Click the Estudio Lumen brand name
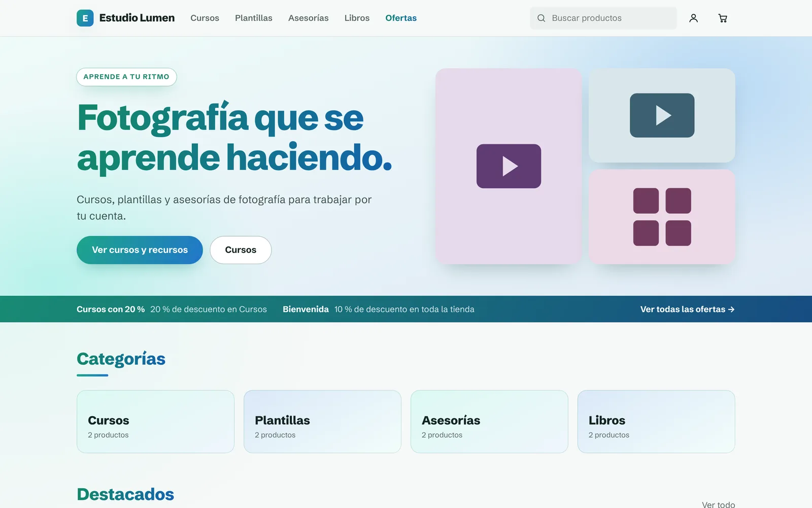 point(137,18)
